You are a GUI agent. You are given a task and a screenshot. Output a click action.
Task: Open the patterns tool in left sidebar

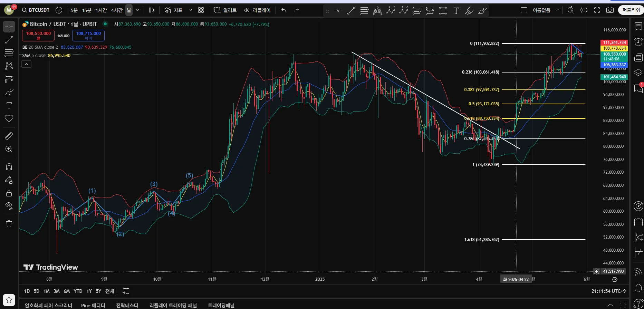[x=9, y=66]
